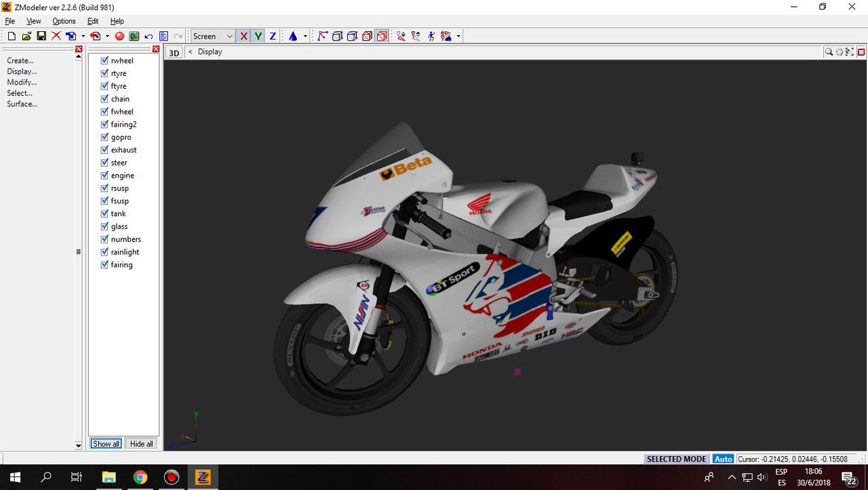Select the object level red cube icon

click(382, 36)
